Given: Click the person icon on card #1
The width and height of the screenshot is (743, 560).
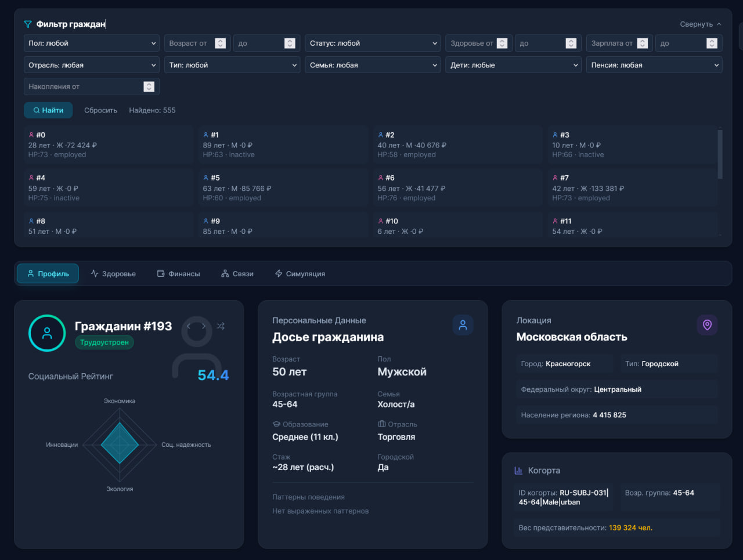Looking at the screenshot, I should (x=206, y=135).
